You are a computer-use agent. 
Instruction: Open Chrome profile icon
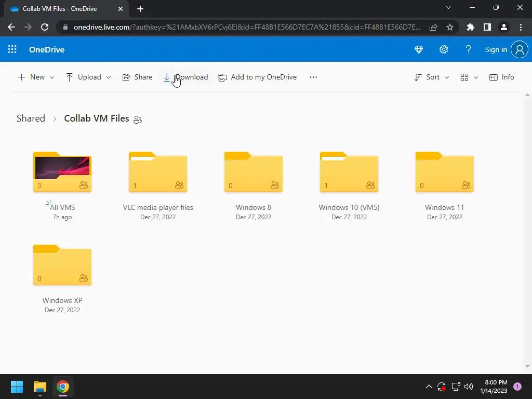point(504,27)
